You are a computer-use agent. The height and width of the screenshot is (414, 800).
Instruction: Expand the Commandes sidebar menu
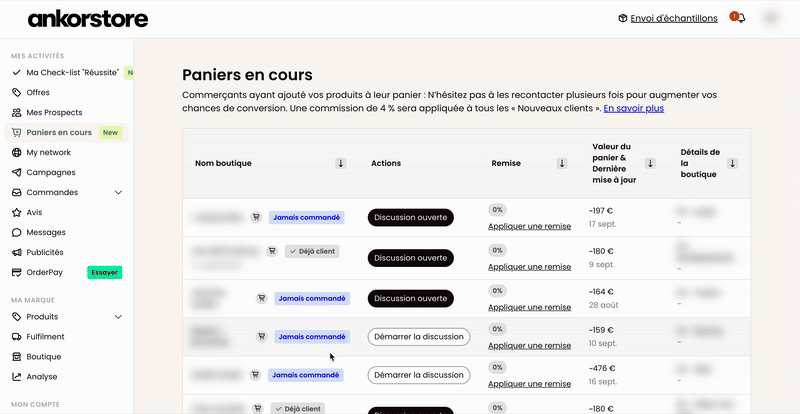[118, 192]
